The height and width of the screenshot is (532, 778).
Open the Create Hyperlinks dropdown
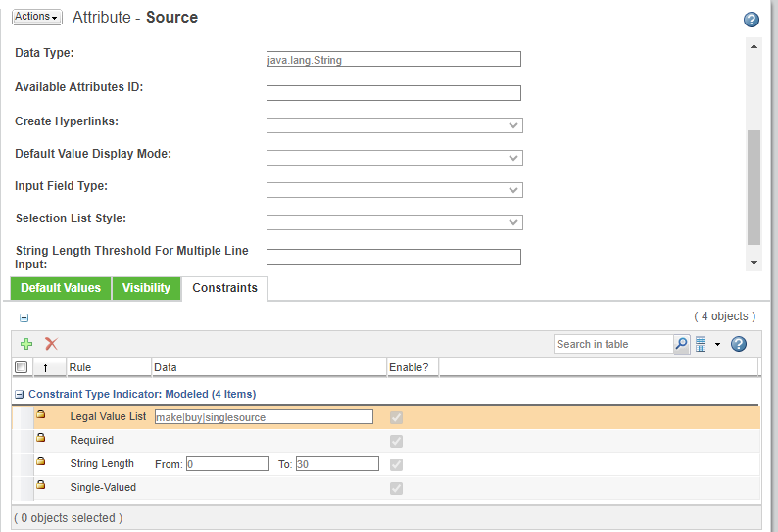(394, 125)
